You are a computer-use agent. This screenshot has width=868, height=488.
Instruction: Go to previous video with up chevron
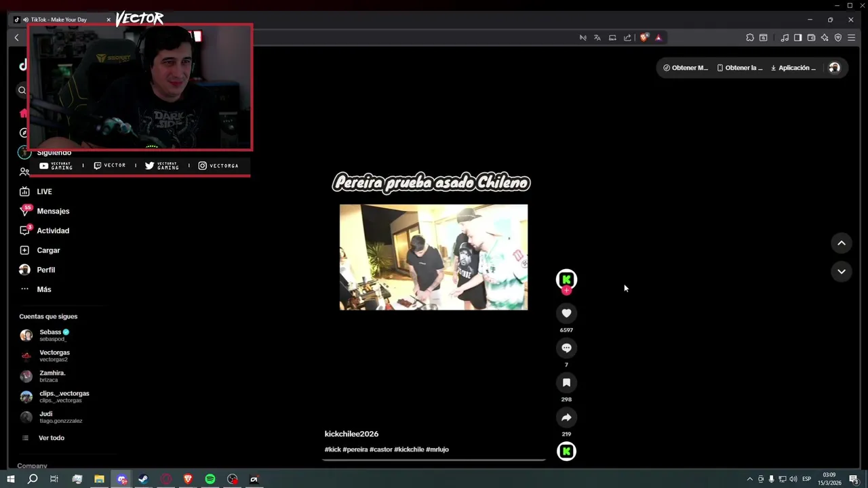tap(841, 243)
